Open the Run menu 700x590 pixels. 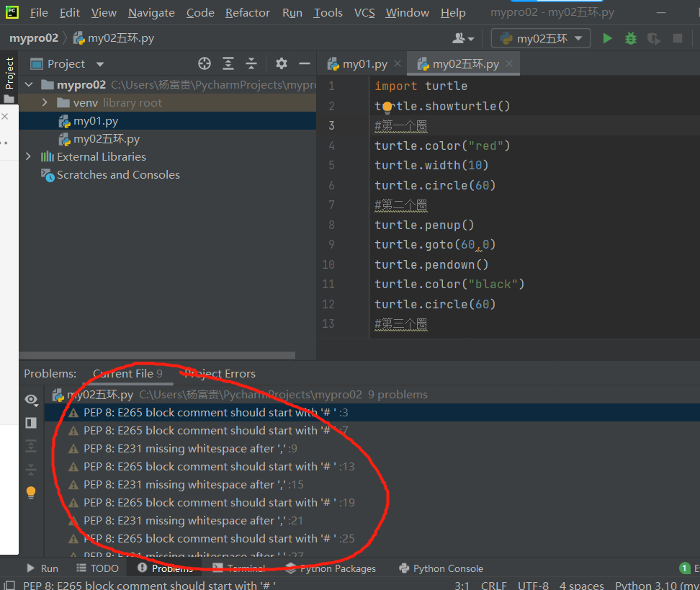pyautogui.click(x=292, y=13)
